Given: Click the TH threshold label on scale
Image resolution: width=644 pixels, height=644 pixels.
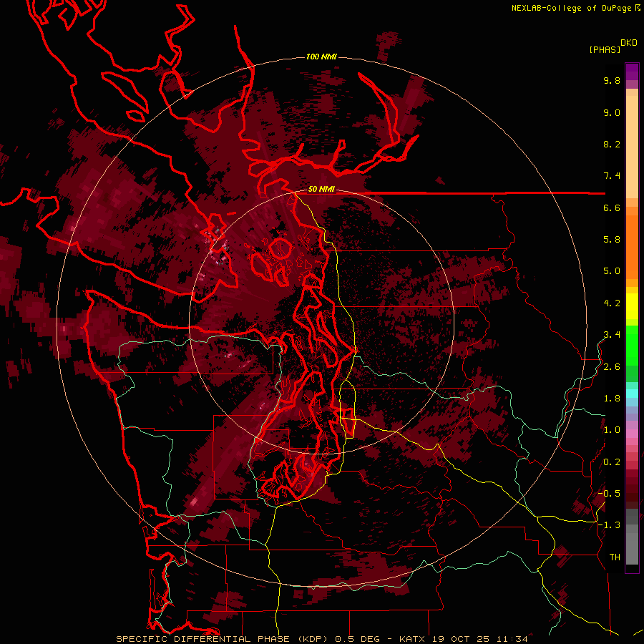Looking at the screenshot, I should point(615,557).
